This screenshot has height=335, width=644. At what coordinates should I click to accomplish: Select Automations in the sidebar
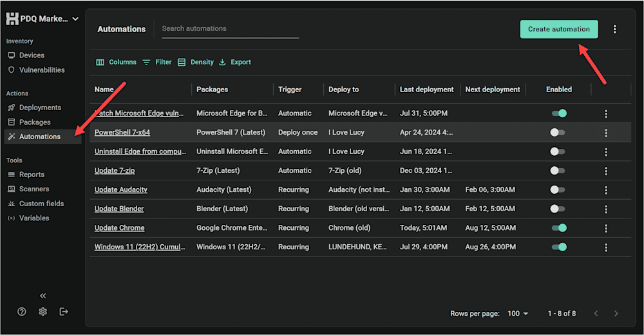(x=43, y=137)
